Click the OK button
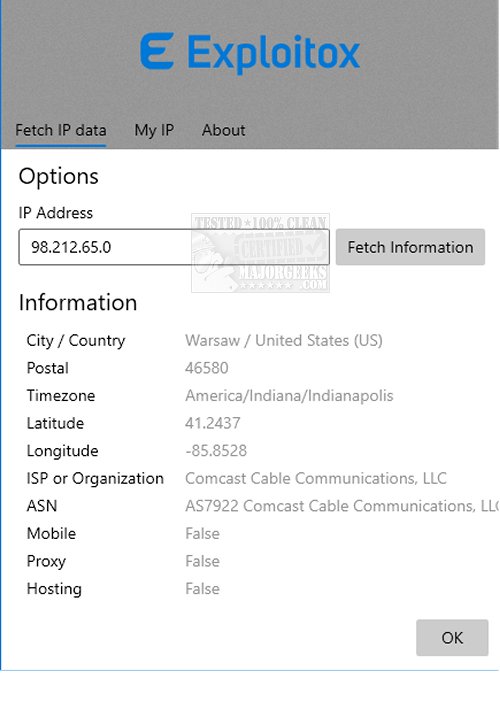 coord(452,637)
